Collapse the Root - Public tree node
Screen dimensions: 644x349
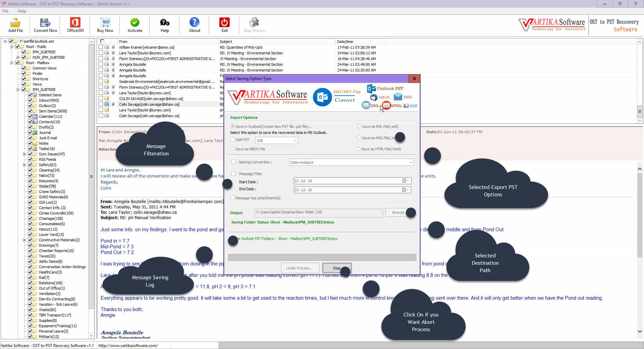tap(11, 47)
